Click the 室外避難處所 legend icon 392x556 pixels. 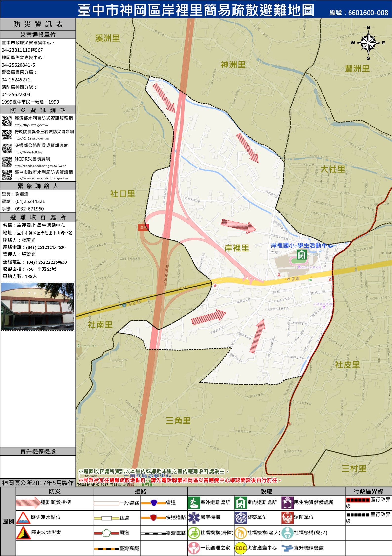pyautogui.click(x=193, y=503)
